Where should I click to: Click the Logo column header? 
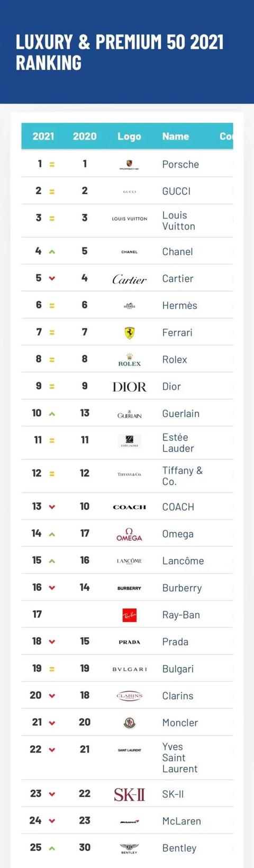[129, 137]
